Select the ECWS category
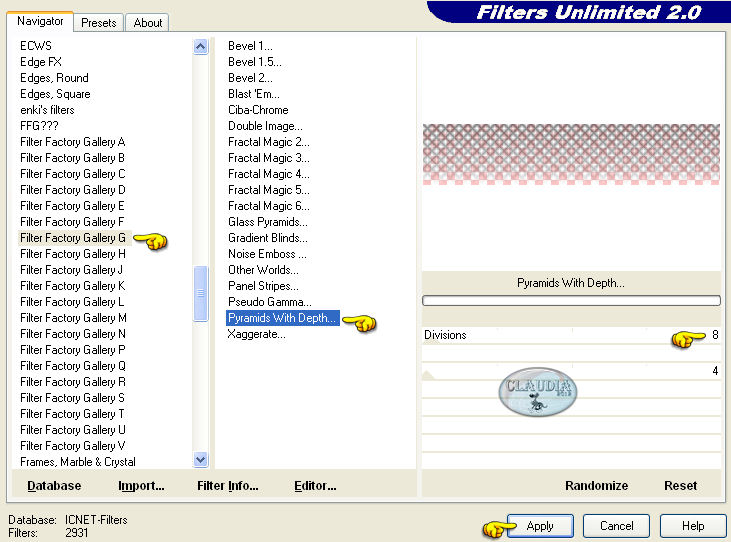The width and height of the screenshot is (731, 542). click(x=36, y=46)
